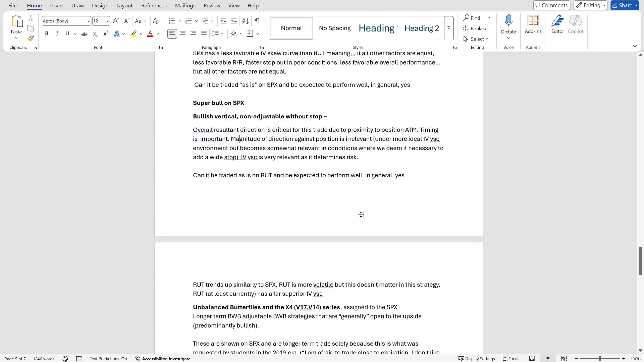Toggle show paragraph marks
644x362 pixels.
click(x=257, y=21)
